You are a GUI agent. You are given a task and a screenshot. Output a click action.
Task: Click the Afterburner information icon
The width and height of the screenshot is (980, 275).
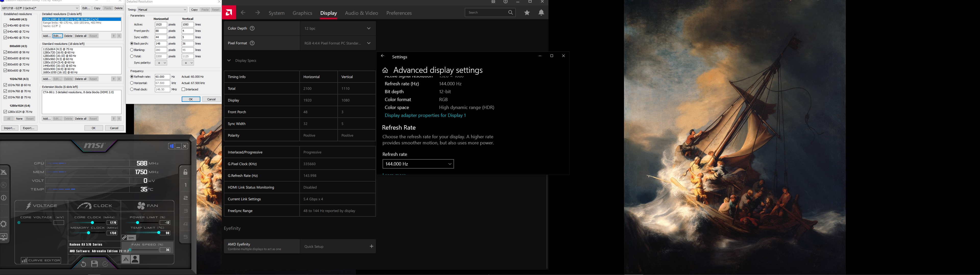click(x=3, y=198)
